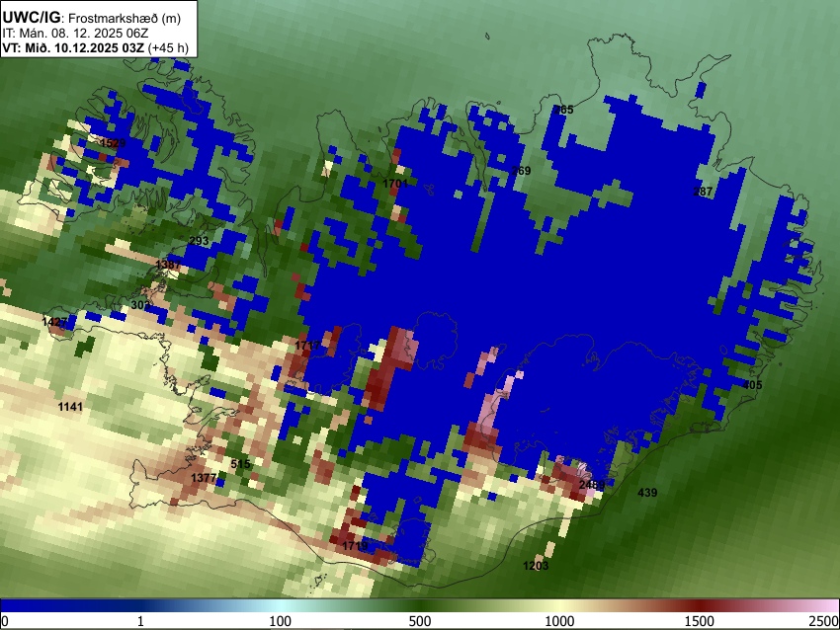Click the legend label 500
This screenshot has width=840, height=630.
point(419,621)
